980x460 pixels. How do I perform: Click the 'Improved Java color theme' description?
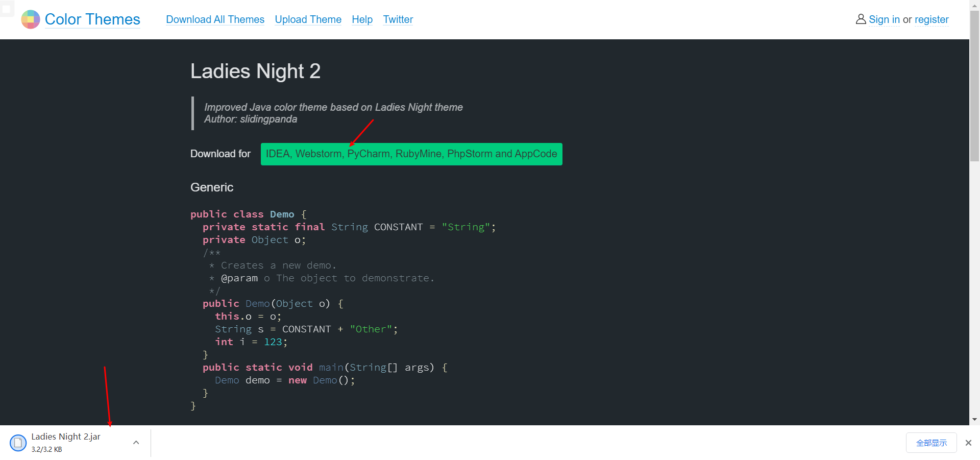click(x=333, y=107)
